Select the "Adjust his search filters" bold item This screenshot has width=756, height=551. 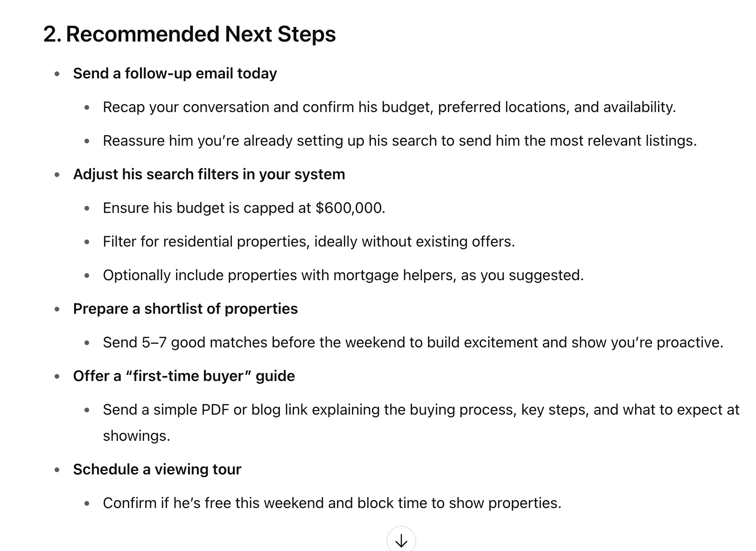click(x=209, y=174)
